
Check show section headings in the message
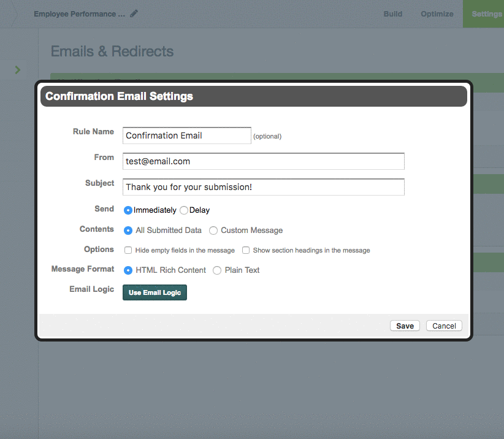point(246,250)
